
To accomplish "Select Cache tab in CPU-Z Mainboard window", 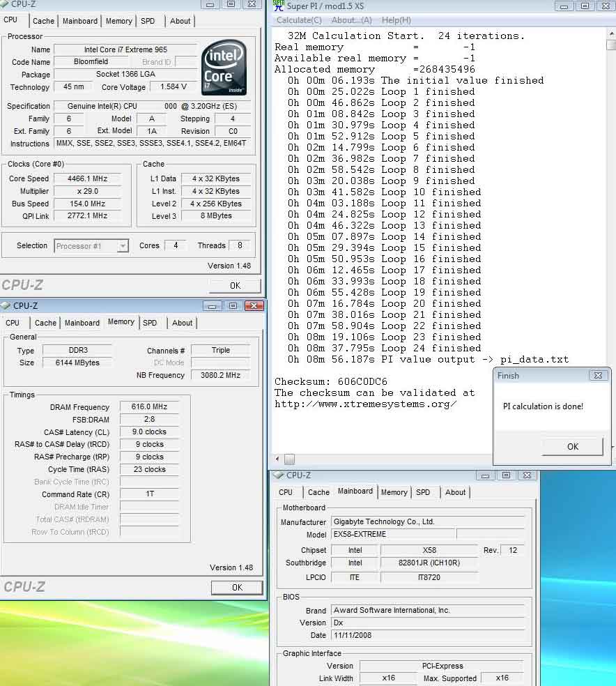I will (x=318, y=492).
